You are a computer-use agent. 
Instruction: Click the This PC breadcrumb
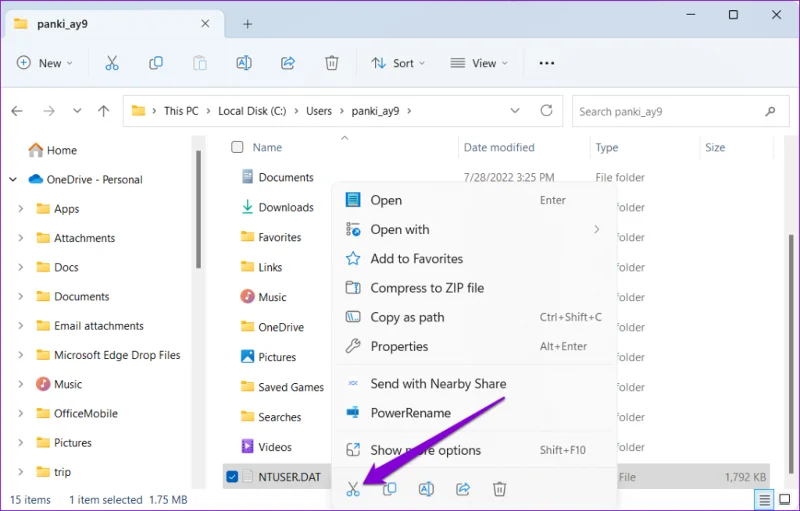click(x=181, y=111)
